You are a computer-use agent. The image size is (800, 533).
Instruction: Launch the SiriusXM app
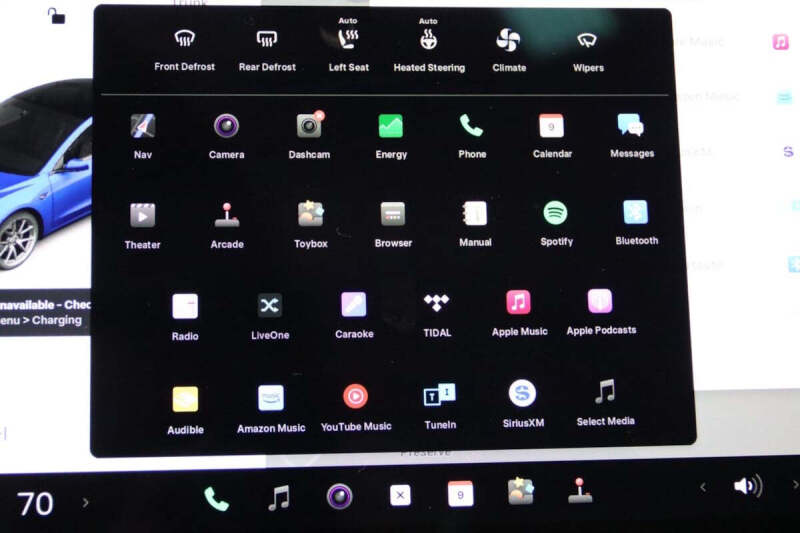tap(523, 404)
